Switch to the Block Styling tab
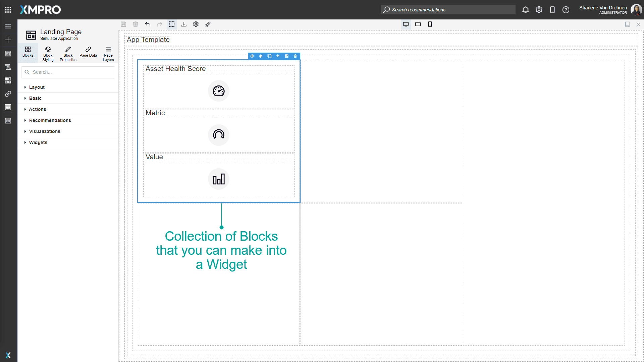The height and width of the screenshot is (362, 644). [x=48, y=53]
